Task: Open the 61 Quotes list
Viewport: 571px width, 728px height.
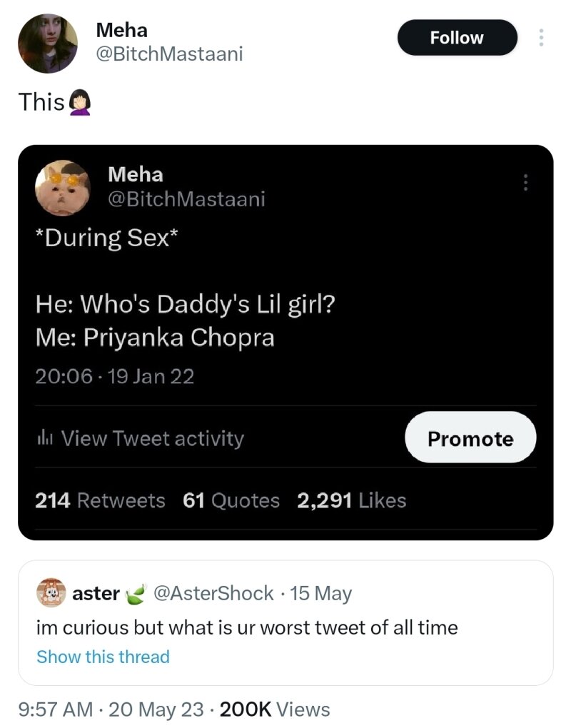Action: click(231, 500)
